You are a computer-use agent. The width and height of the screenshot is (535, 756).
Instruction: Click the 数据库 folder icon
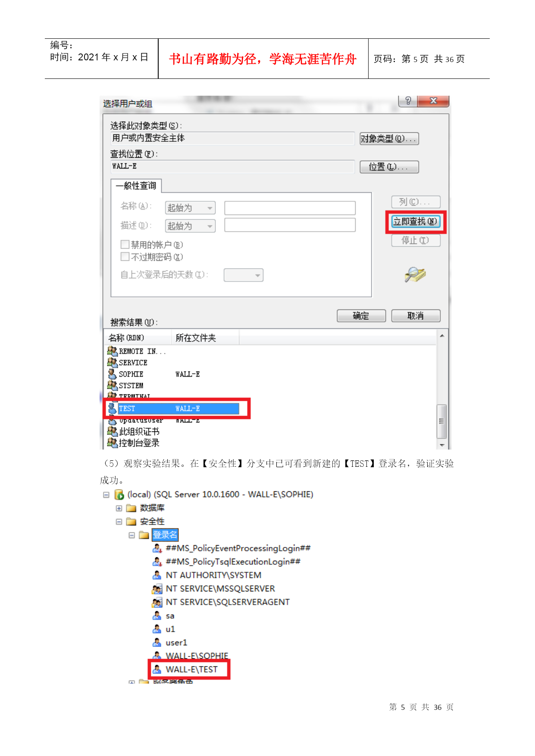click(x=131, y=508)
